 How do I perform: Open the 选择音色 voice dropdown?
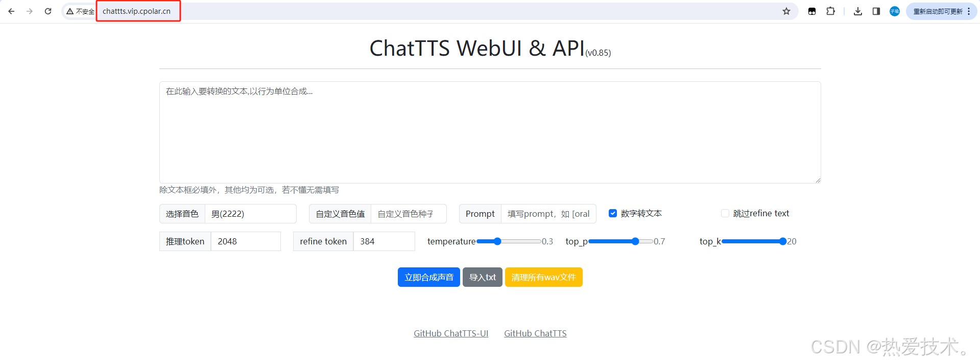pyautogui.click(x=251, y=214)
